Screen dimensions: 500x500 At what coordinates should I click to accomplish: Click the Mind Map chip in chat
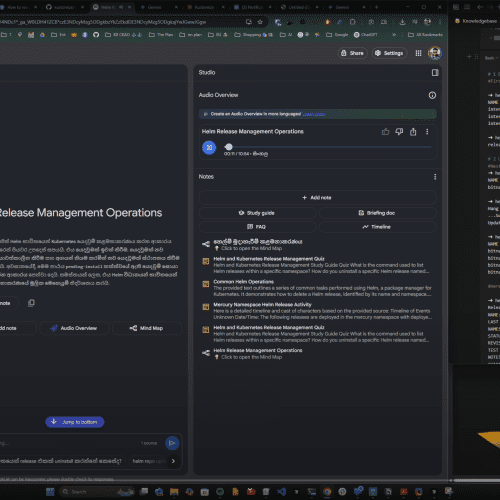coord(147,328)
